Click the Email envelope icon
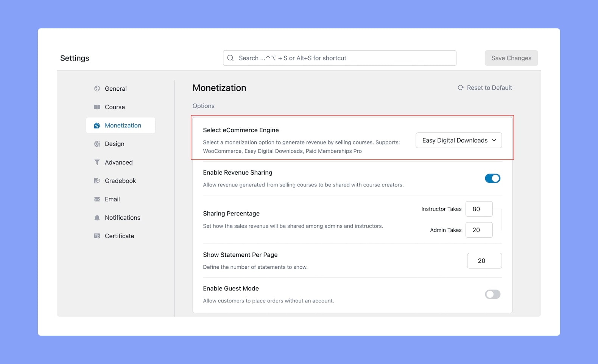Viewport: 598px width, 364px height. [x=97, y=199]
